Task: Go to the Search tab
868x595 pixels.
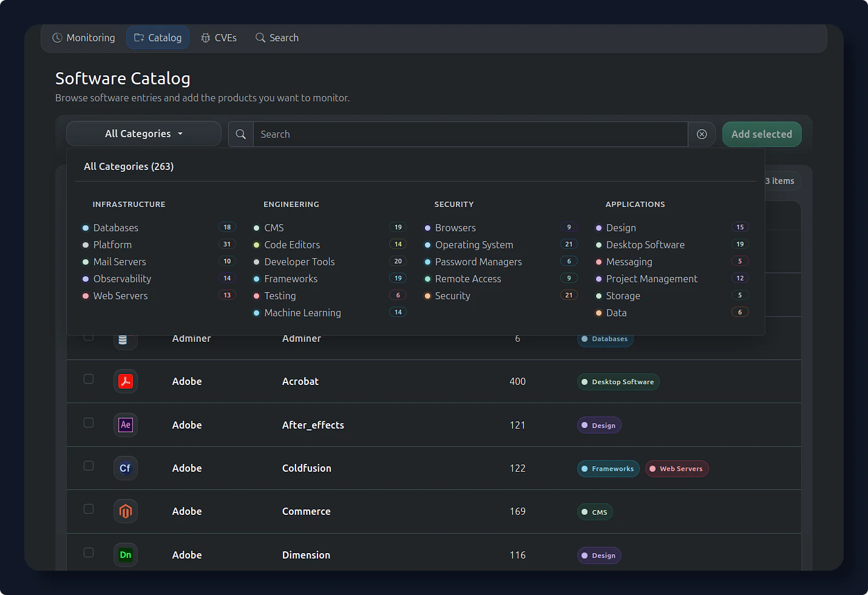Action: tap(277, 38)
